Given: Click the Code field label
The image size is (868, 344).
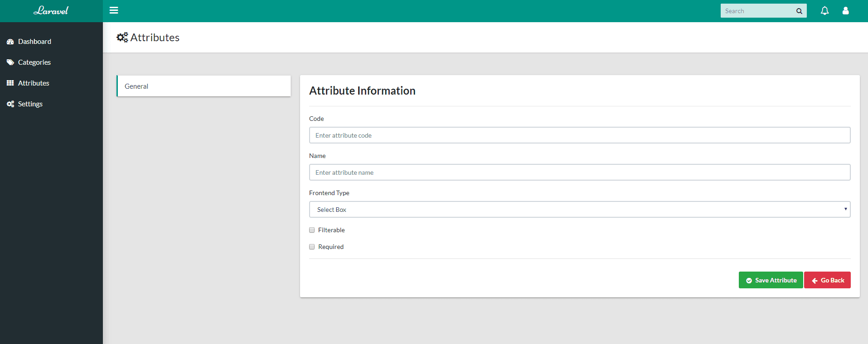Looking at the screenshot, I should click(316, 119).
